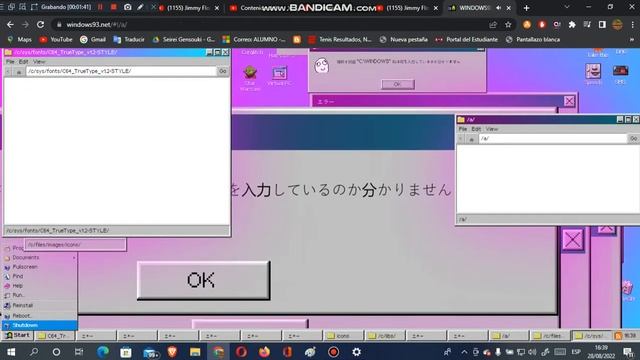640x360 pixels.
Task: Open the Chrome profile avatar
Action: click(x=617, y=24)
